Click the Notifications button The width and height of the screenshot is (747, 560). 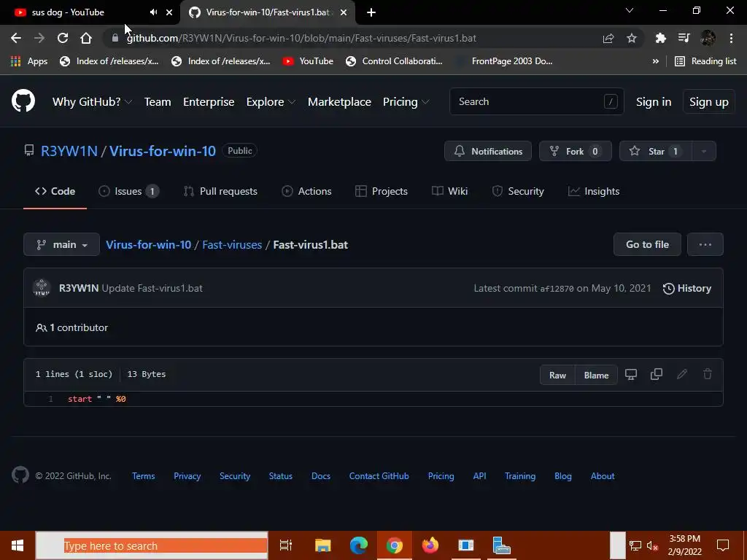(488, 151)
